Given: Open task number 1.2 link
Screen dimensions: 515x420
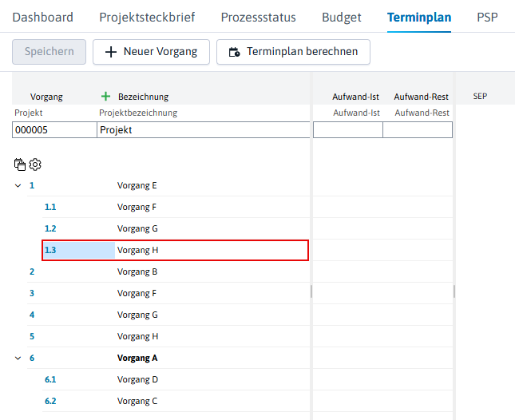Looking at the screenshot, I should 50,229.
